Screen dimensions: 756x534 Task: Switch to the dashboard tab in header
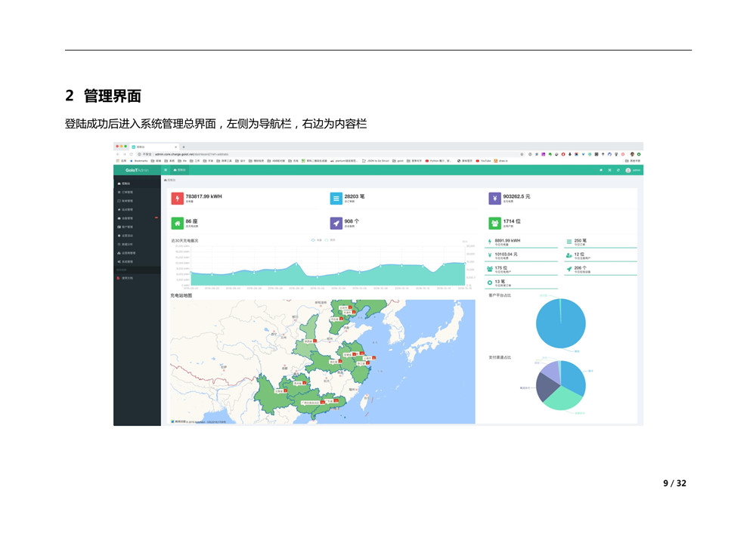180,170
